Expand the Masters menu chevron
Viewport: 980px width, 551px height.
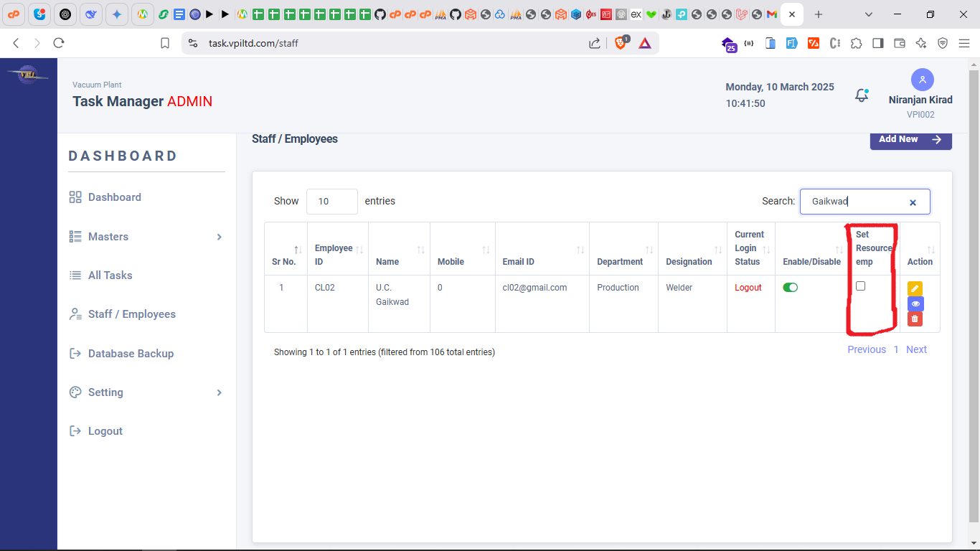click(x=220, y=237)
